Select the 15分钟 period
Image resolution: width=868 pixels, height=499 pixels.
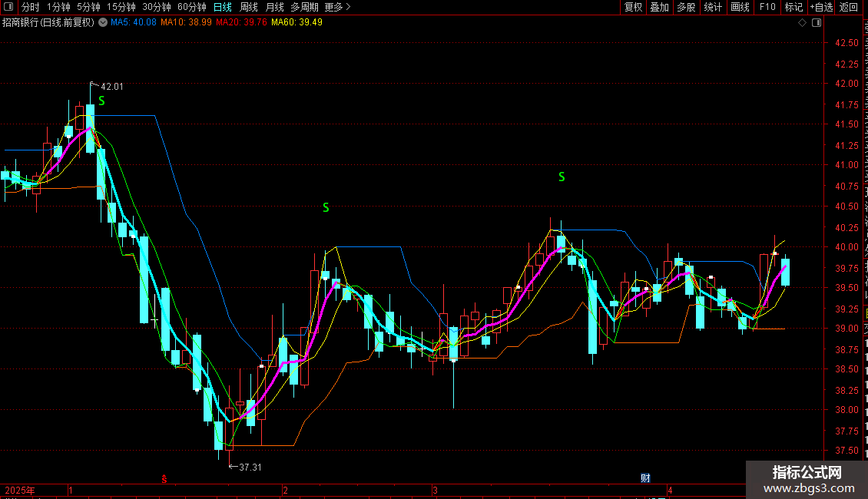tap(121, 7)
